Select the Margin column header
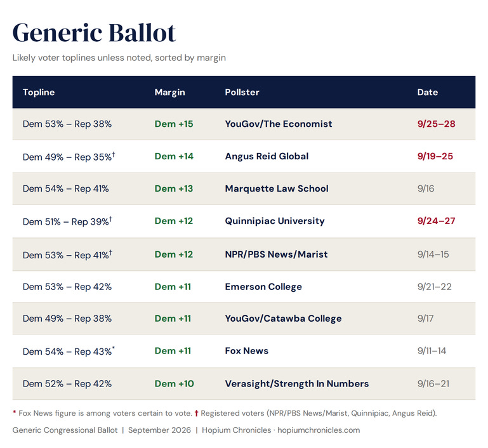The image size is (488, 448). pos(169,92)
